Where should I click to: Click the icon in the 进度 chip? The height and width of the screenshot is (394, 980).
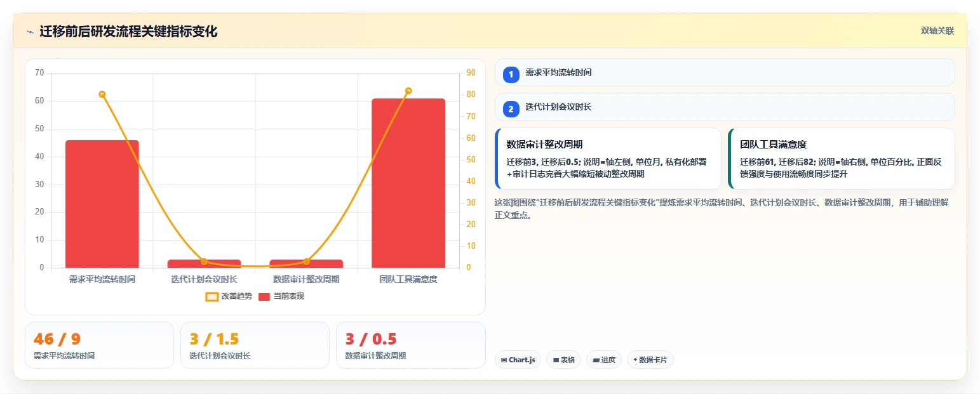[x=596, y=360]
